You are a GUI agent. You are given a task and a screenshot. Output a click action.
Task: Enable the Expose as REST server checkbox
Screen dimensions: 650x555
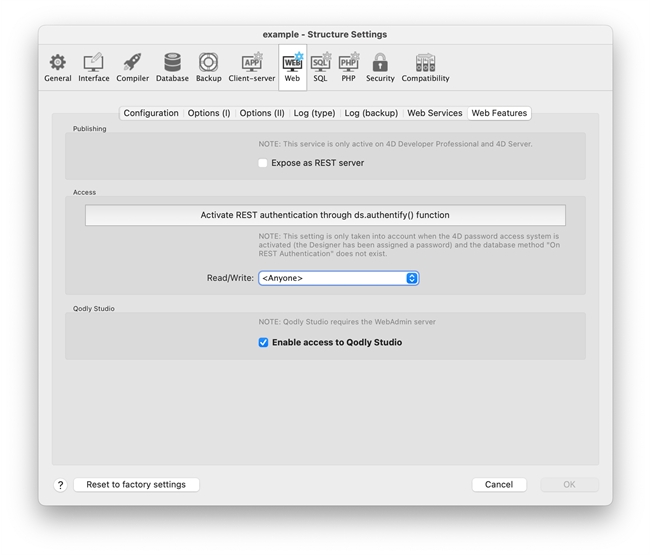[x=263, y=163]
